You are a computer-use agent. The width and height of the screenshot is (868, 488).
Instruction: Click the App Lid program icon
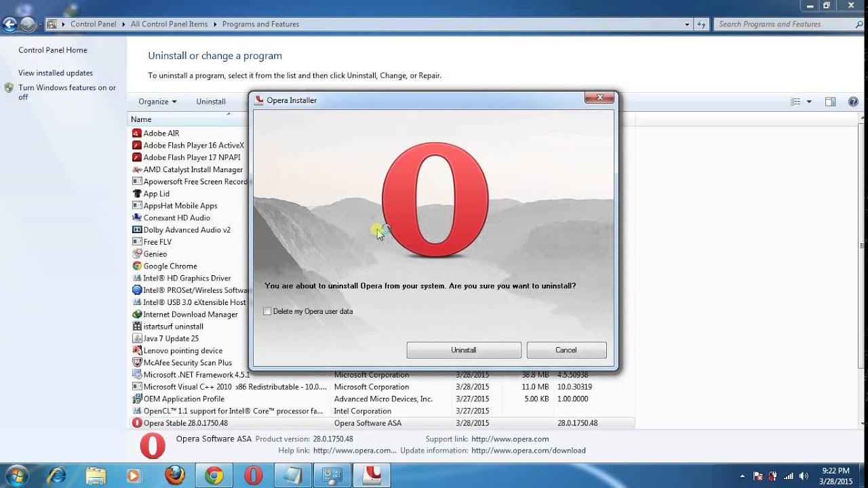[x=137, y=194]
